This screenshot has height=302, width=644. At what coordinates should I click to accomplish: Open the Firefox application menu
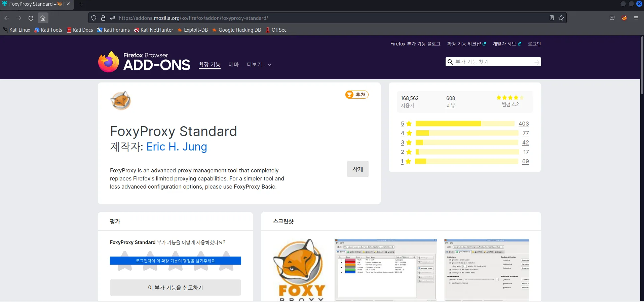point(636,18)
